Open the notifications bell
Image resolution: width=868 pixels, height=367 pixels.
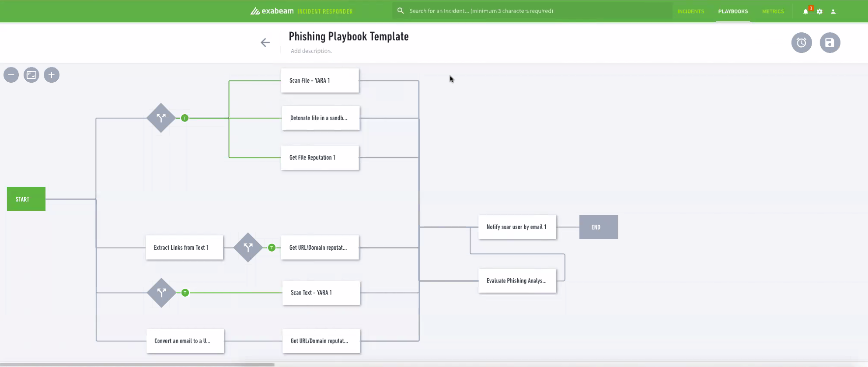[x=805, y=11]
